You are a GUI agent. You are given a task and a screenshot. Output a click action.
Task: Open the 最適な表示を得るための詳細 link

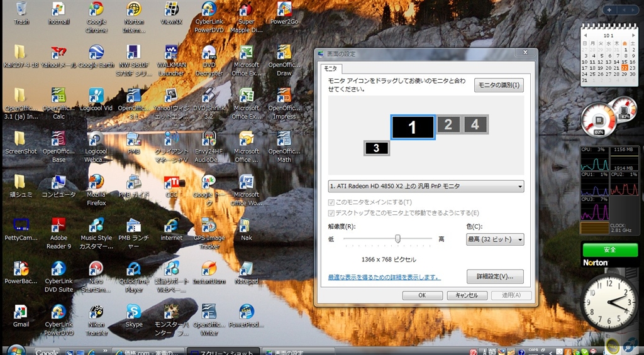coord(384,278)
